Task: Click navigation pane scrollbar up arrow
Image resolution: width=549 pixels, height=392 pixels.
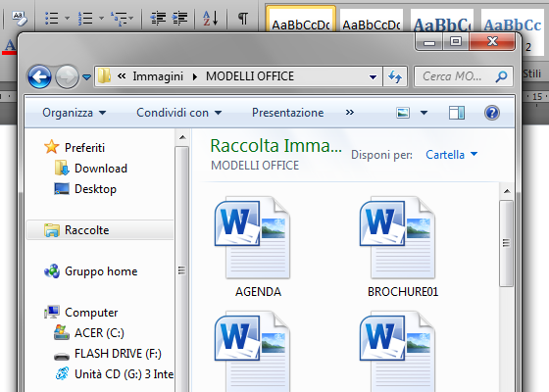Action: tap(182, 137)
